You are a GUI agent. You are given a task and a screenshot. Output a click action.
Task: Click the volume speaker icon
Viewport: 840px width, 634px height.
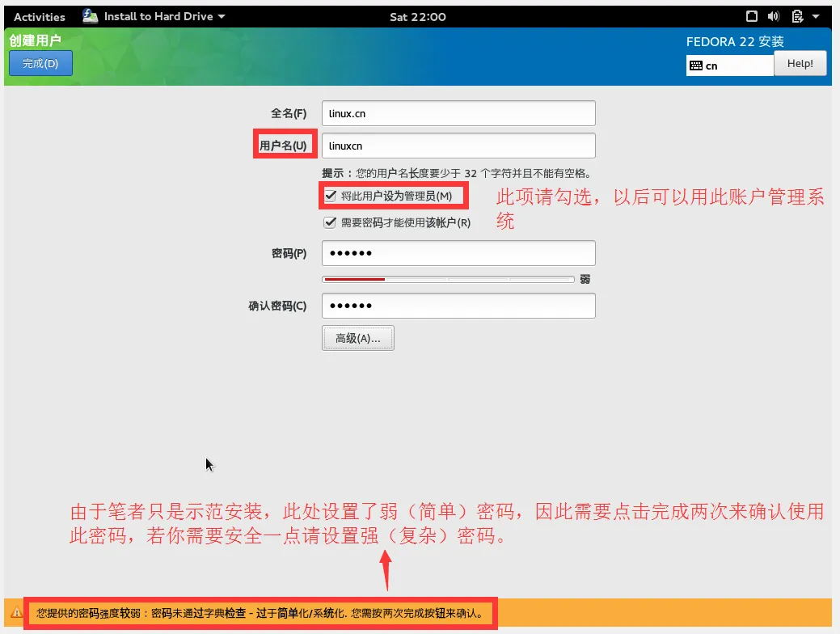(x=773, y=17)
